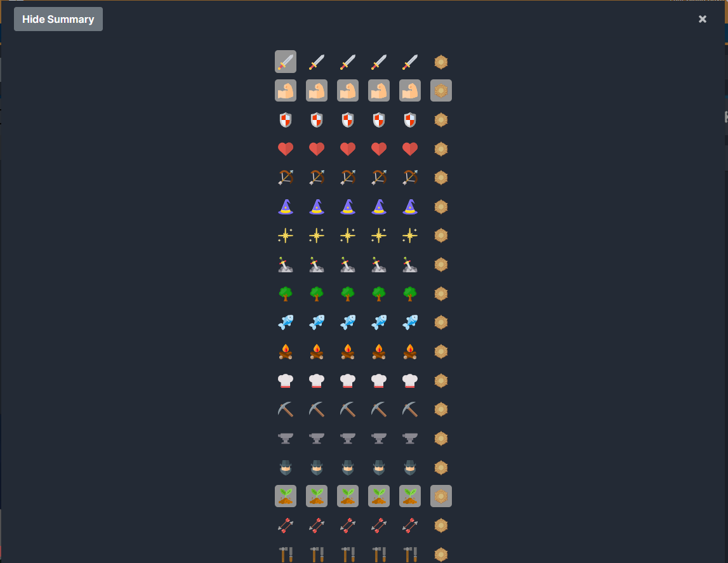This screenshot has height=563, width=728.
Task: Click the golden medallion beside the sparkle icons
Action: (x=440, y=235)
